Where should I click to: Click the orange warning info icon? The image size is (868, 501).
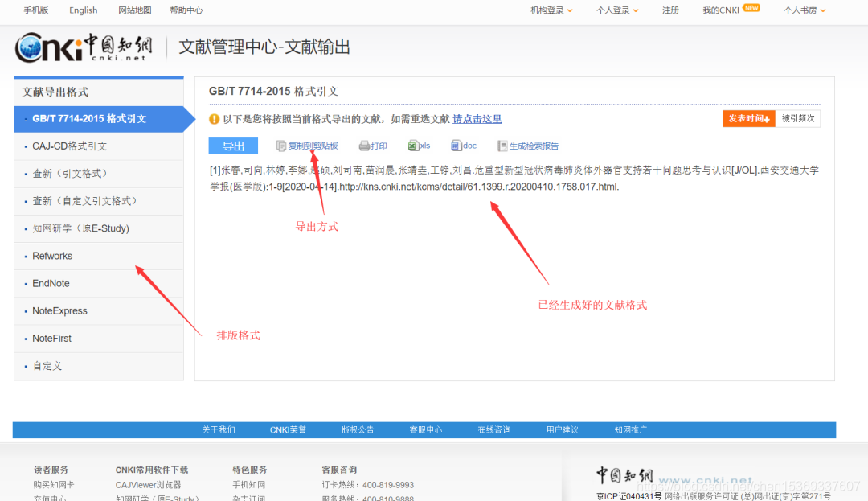coord(215,119)
